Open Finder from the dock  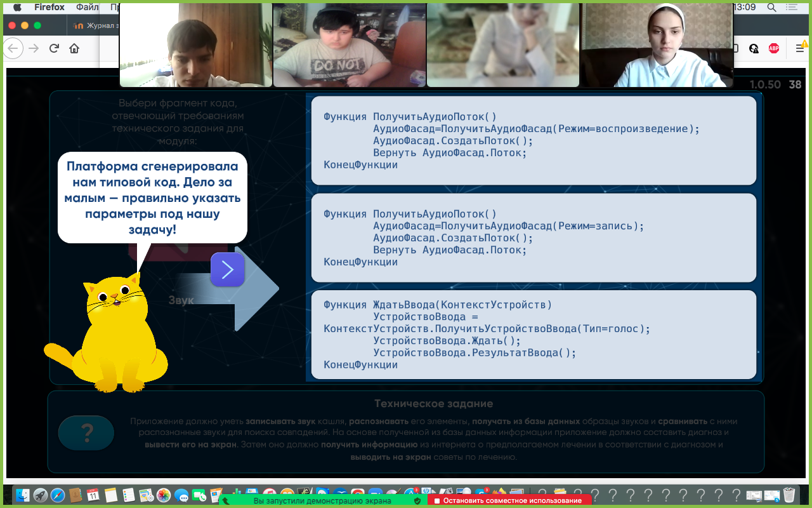[23, 495]
